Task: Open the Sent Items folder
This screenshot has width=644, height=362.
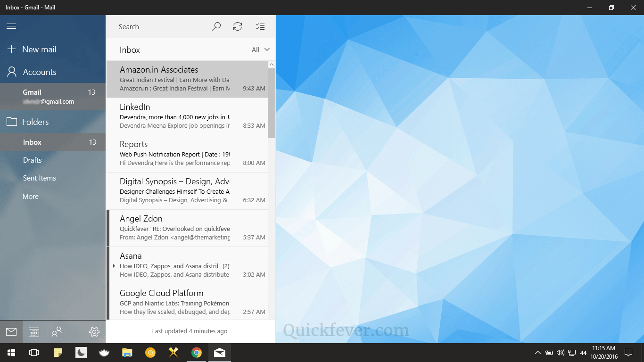Action: [53, 178]
